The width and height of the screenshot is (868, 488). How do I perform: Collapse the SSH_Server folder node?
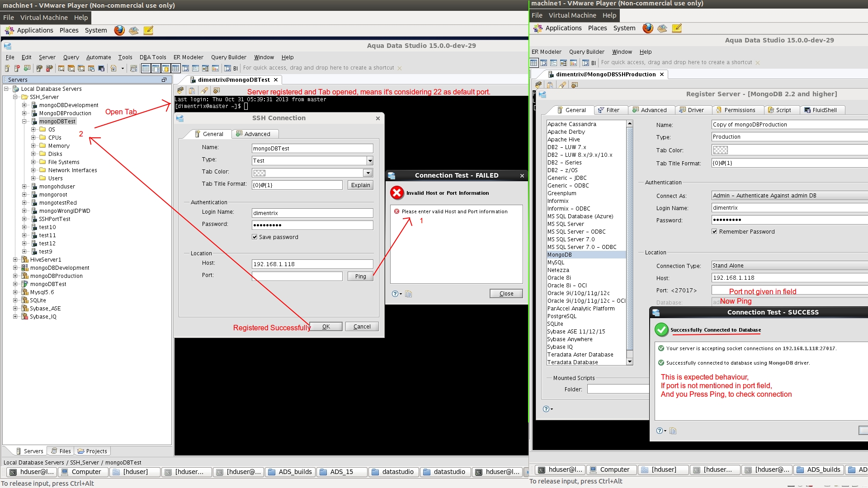coord(15,97)
